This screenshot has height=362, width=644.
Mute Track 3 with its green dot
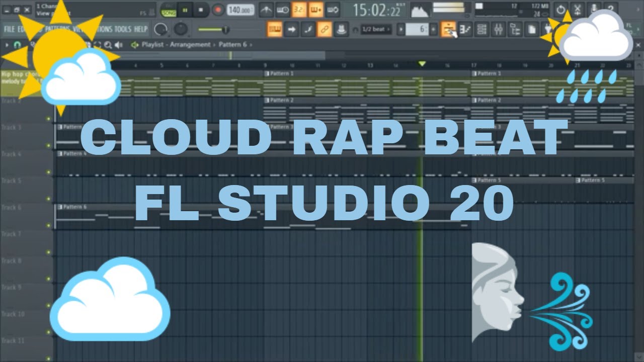point(49,146)
